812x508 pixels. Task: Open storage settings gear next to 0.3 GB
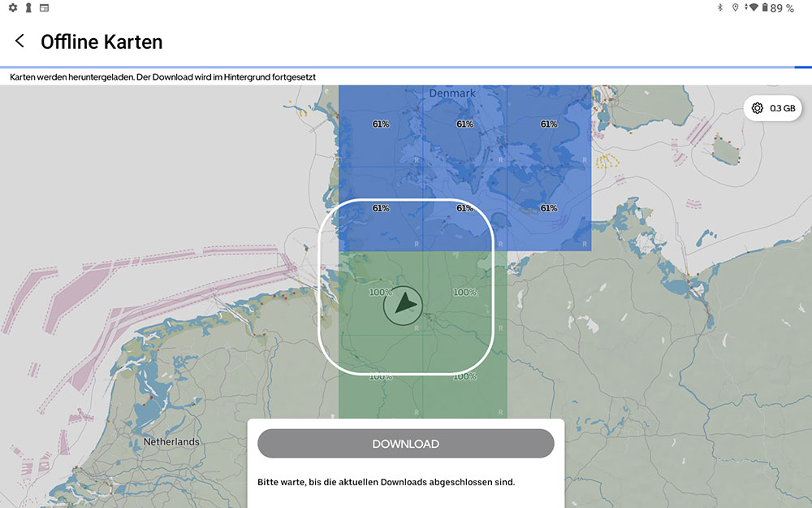click(757, 108)
